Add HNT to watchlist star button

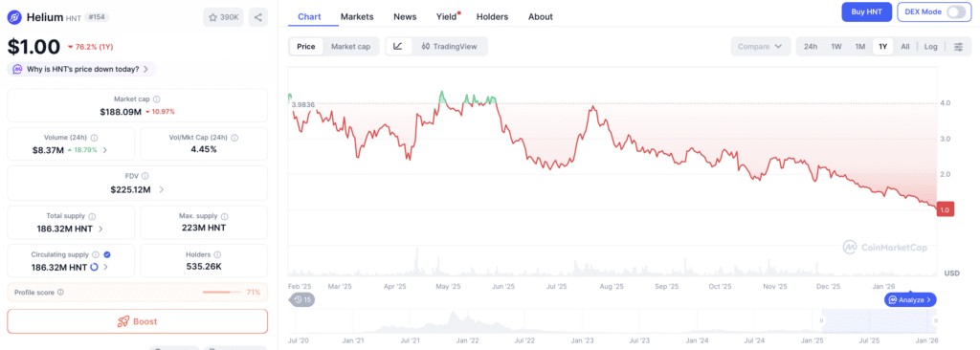tap(223, 17)
